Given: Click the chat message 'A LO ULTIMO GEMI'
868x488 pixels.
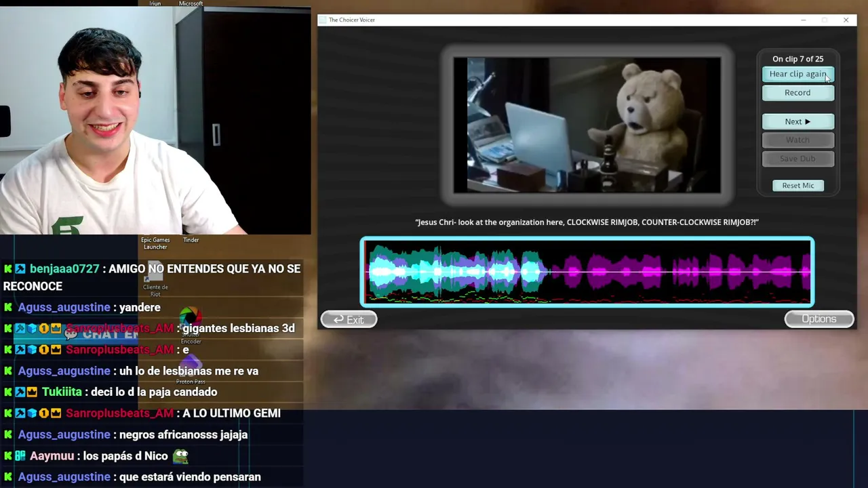Looking at the screenshot, I should click(231, 413).
